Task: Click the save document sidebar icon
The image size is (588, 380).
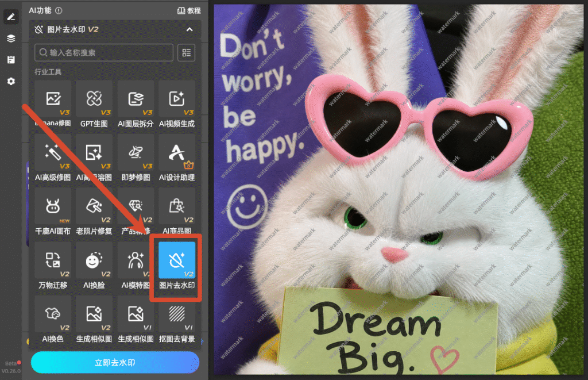Action: pos(11,60)
